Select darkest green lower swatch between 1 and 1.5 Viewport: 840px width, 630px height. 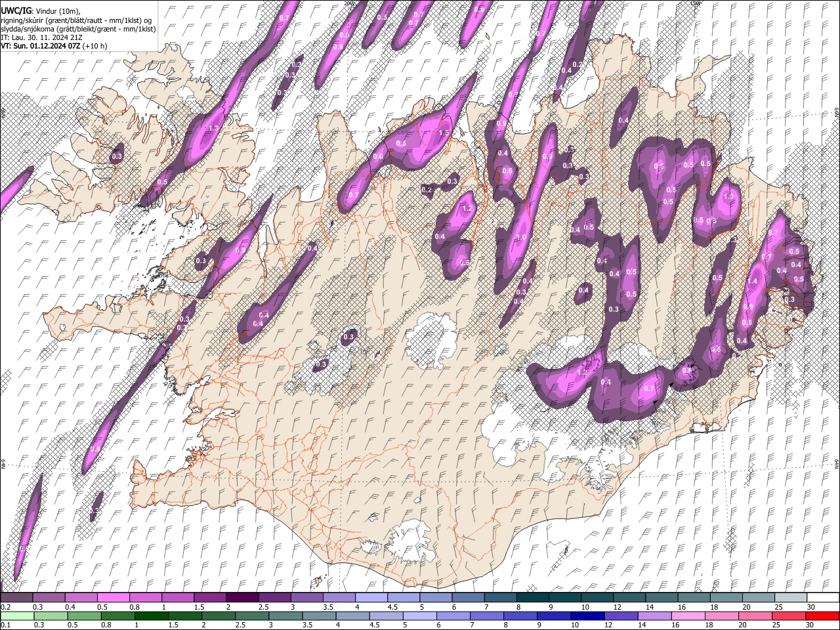tap(152, 616)
